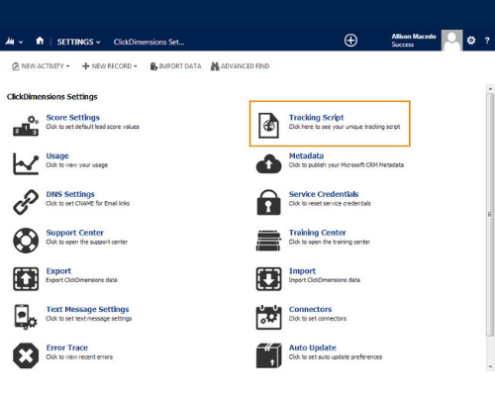Open the Auto Update link
Viewport: 495px width, 400px height.
(x=313, y=348)
